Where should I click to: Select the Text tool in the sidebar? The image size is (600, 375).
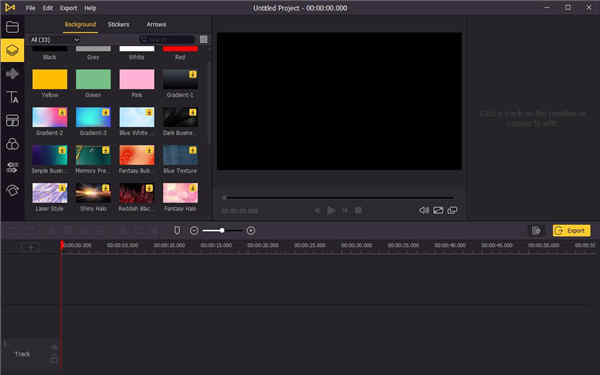(12, 97)
